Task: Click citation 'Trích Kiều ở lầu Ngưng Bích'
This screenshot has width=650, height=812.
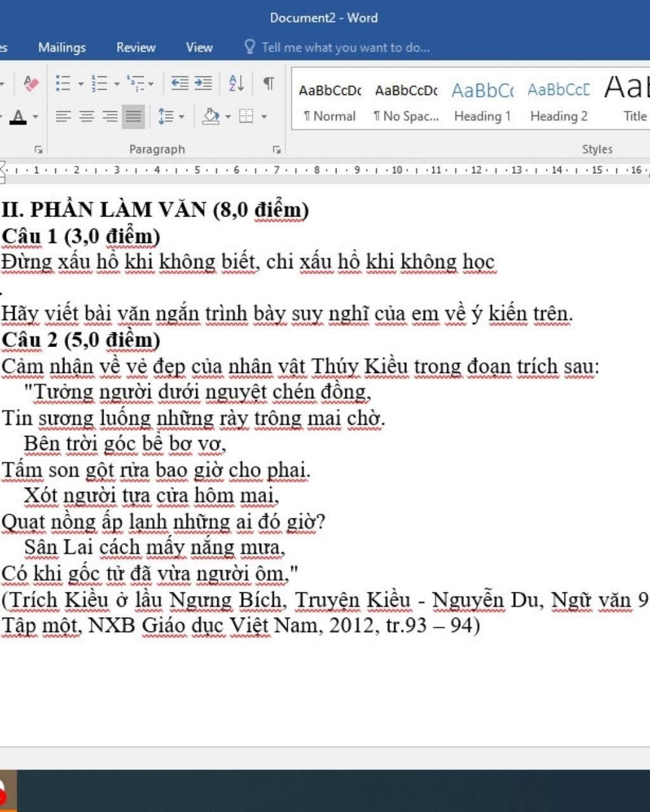Action: (x=325, y=599)
